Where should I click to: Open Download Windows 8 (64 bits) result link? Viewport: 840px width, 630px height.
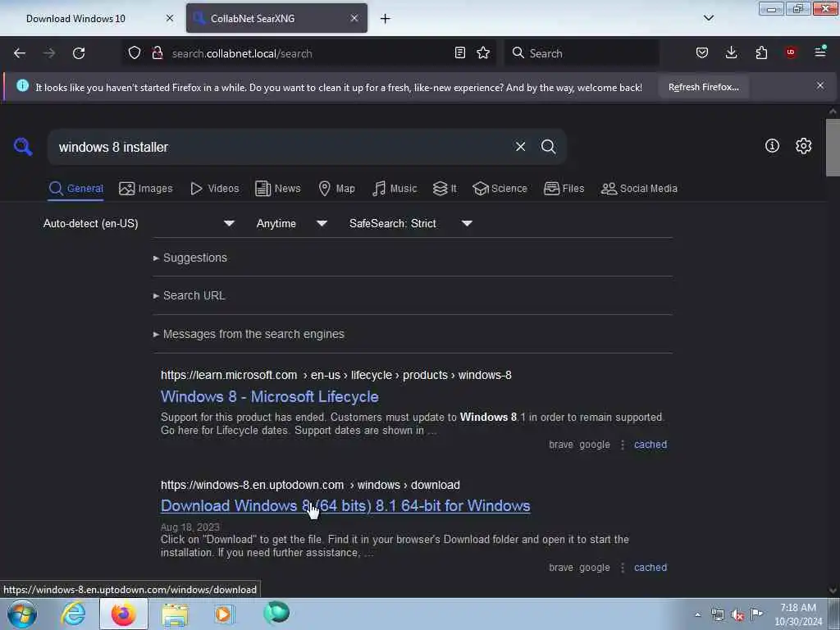pos(345,506)
